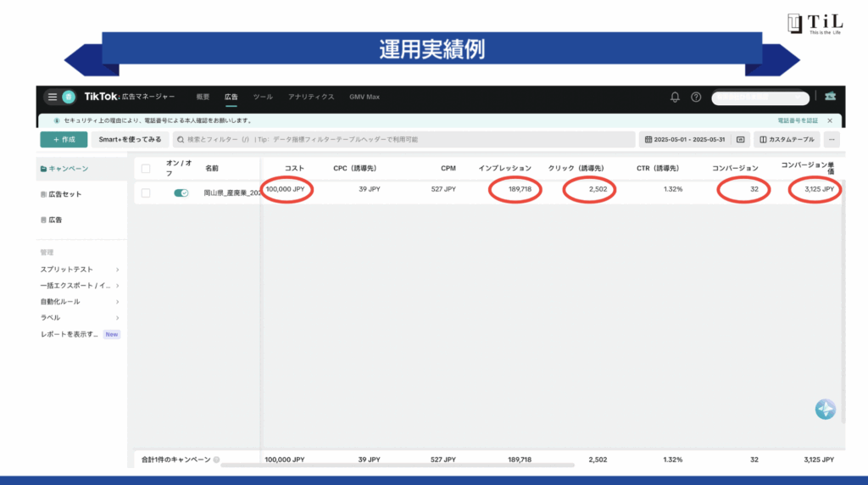The width and height of the screenshot is (868, 485).
Task: Click the floating AI assistant sparkle icon
Action: tap(825, 410)
